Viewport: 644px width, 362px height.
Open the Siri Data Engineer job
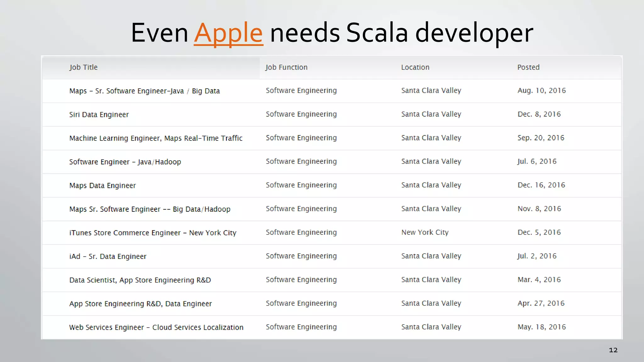pos(99,114)
